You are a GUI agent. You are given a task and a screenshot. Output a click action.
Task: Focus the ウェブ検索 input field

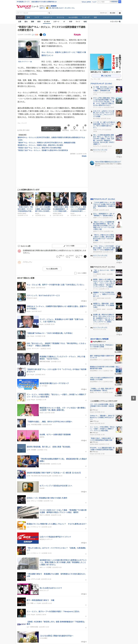(103, 2)
